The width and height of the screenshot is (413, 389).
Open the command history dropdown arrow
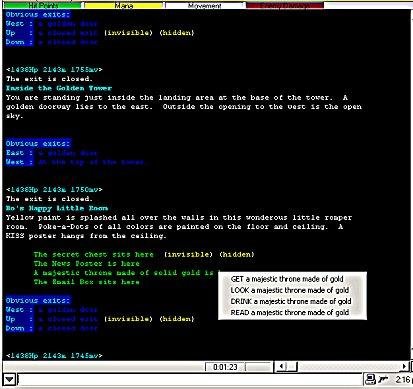[9, 379]
